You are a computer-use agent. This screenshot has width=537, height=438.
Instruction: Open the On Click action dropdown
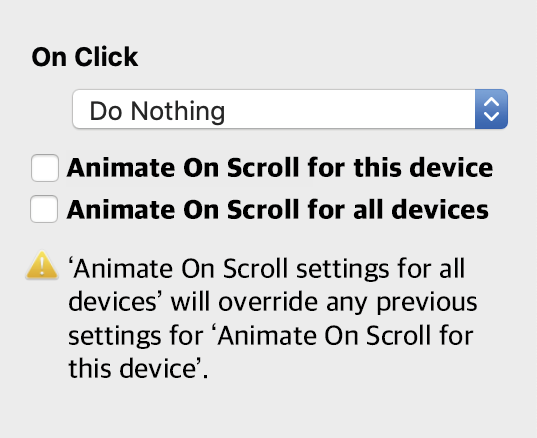pos(290,109)
